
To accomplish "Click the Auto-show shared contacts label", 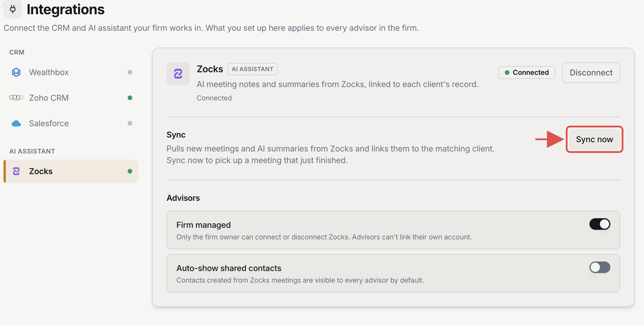I will [229, 268].
